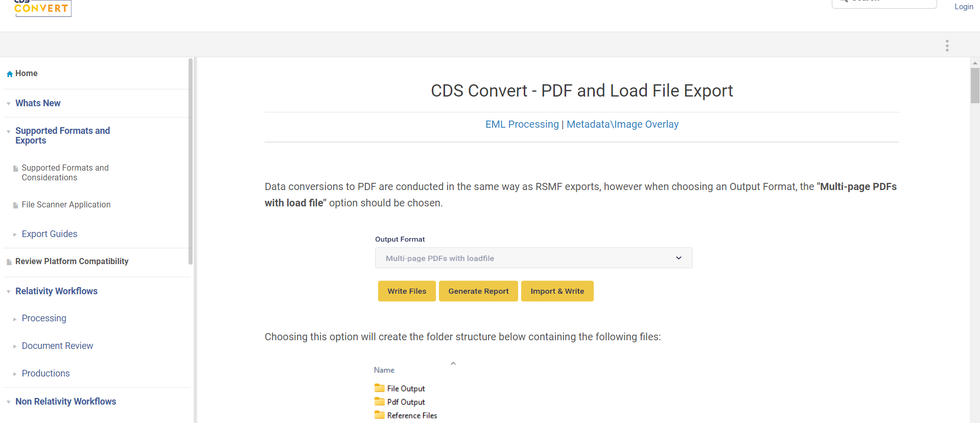Collapse Supported Formats and Exports arrow
The image size is (980, 423).
(x=9, y=131)
